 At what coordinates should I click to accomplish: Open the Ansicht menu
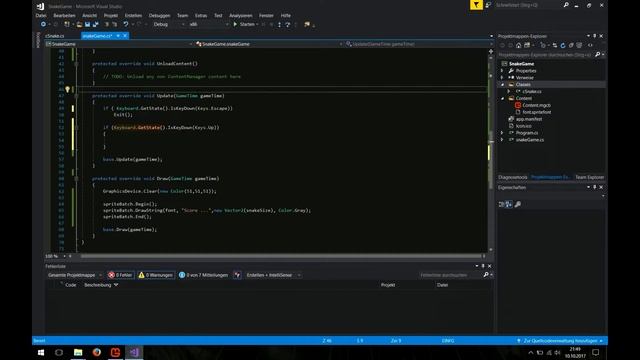(x=89, y=16)
